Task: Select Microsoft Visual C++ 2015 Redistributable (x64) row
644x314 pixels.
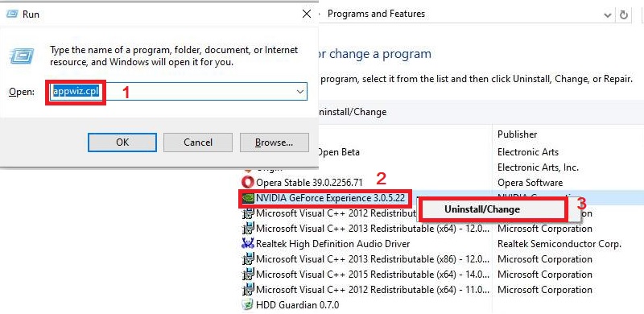Action: [373, 275]
